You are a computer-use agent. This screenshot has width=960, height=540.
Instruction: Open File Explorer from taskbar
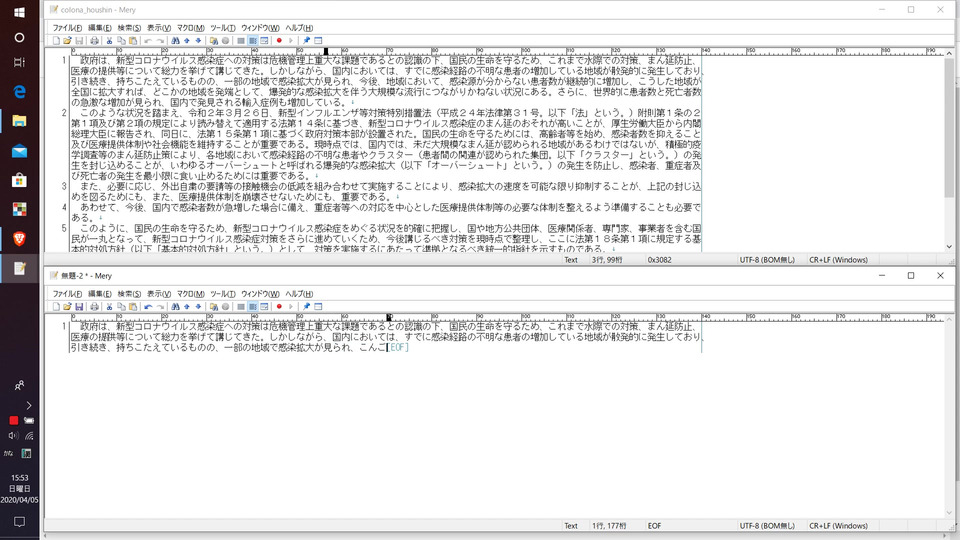pyautogui.click(x=20, y=121)
